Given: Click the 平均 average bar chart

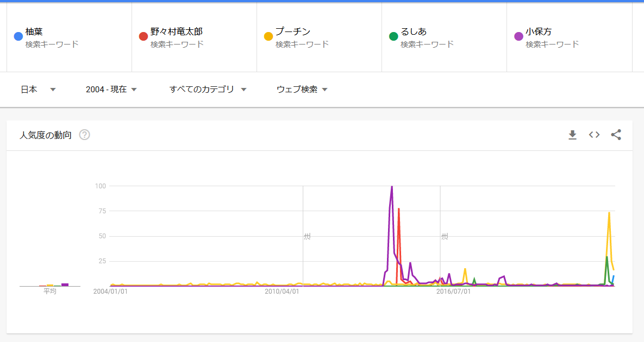Looking at the screenshot, I should coord(50,284).
